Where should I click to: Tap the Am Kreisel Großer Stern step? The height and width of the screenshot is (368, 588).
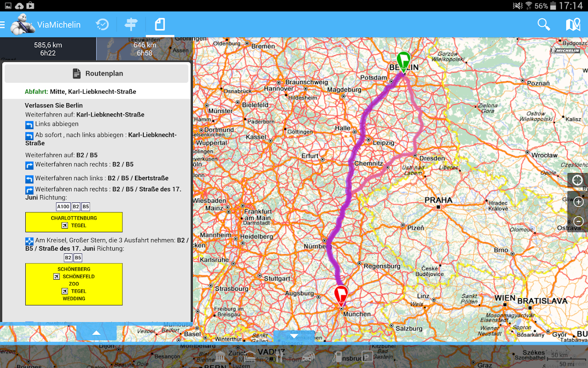(107, 245)
